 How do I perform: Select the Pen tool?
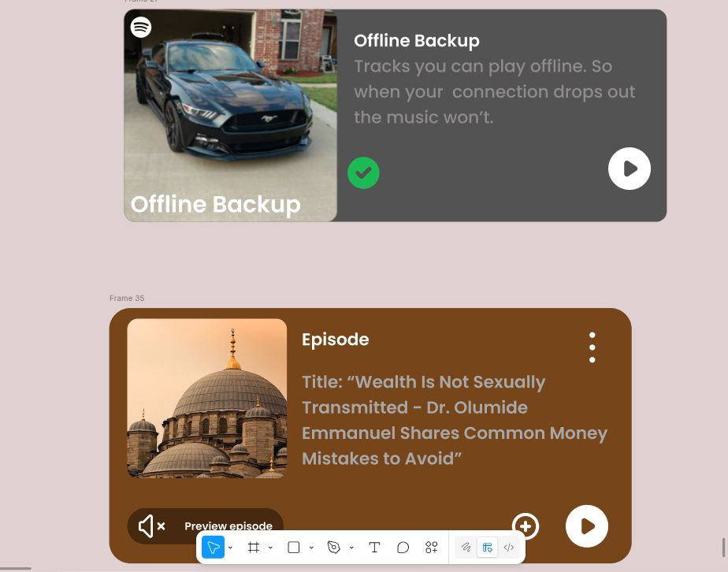[333, 548]
